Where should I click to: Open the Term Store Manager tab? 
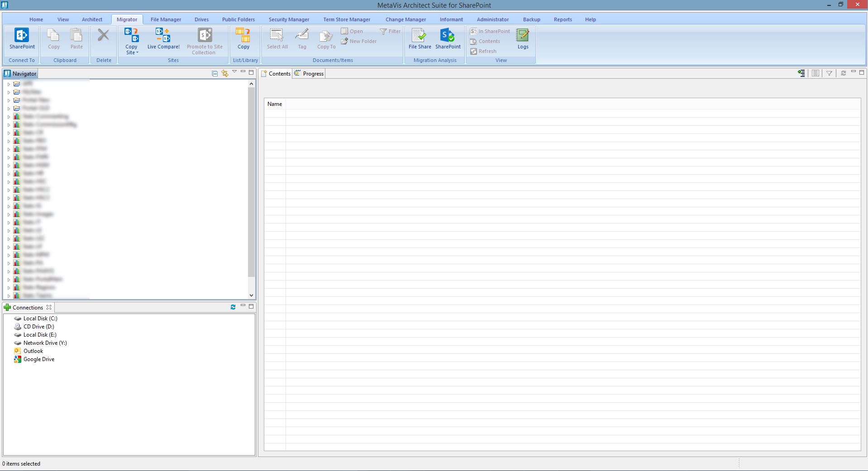(x=347, y=19)
